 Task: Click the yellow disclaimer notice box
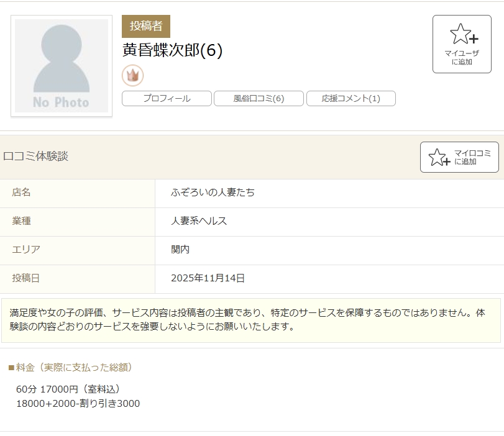[251, 320]
